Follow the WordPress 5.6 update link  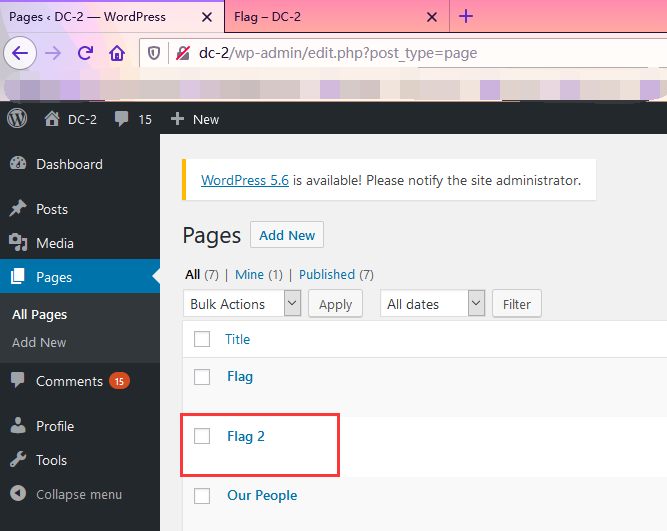[x=245, y=181]
